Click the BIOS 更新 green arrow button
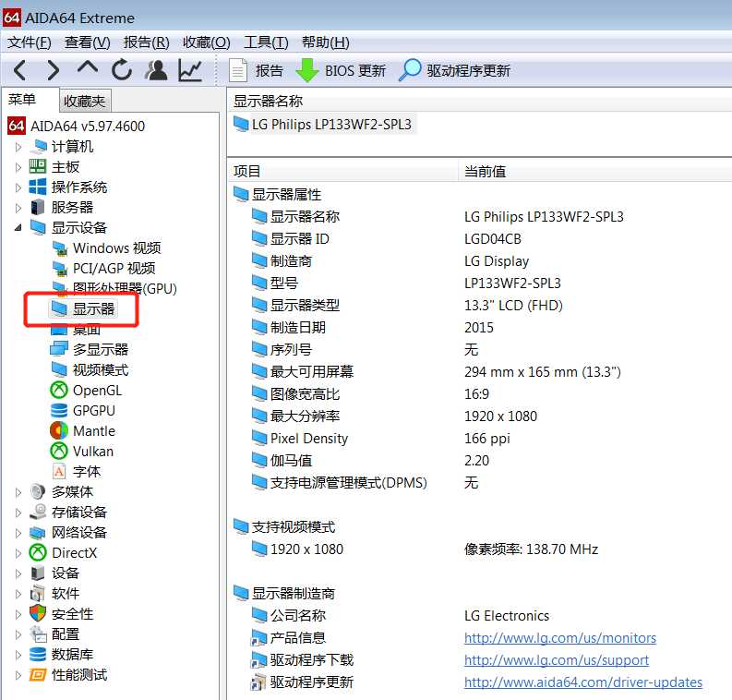Viewport: 732px width, 700px height. tap(341, 70)
